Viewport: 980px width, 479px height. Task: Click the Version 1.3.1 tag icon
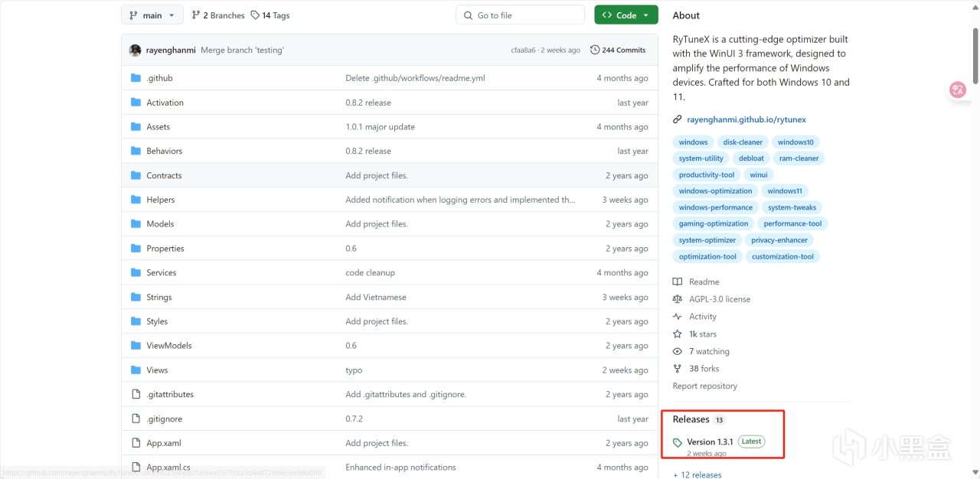tap(678, 442)
